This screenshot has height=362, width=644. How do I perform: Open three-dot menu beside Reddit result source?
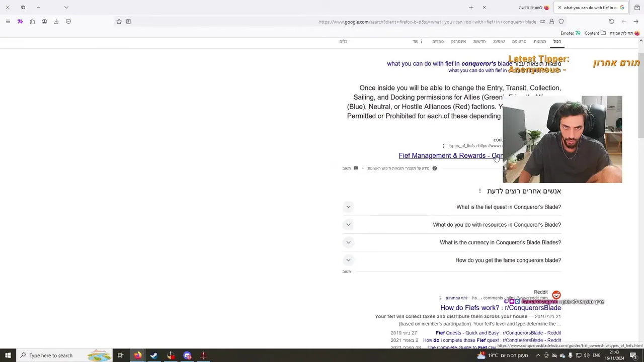(440, 298)
